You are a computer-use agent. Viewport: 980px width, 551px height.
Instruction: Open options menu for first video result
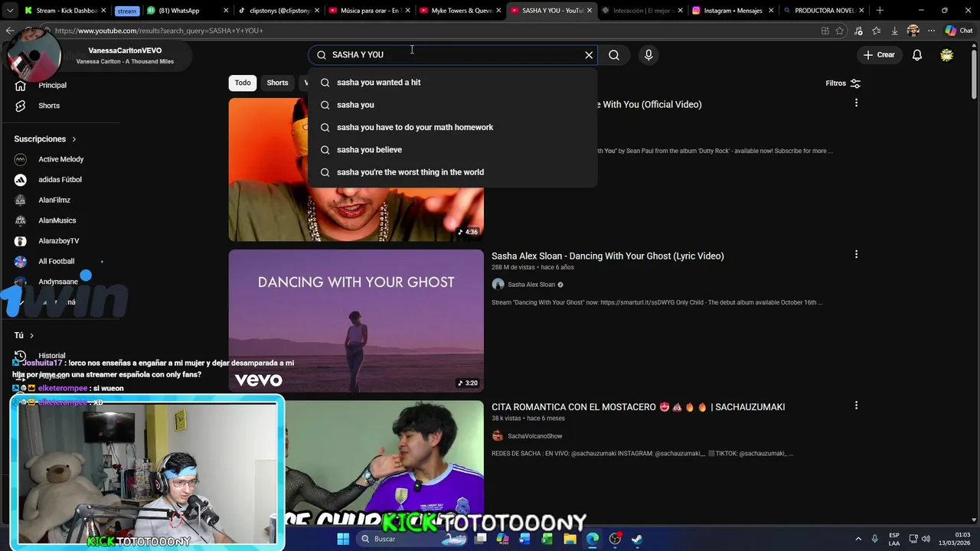[856, 103]
